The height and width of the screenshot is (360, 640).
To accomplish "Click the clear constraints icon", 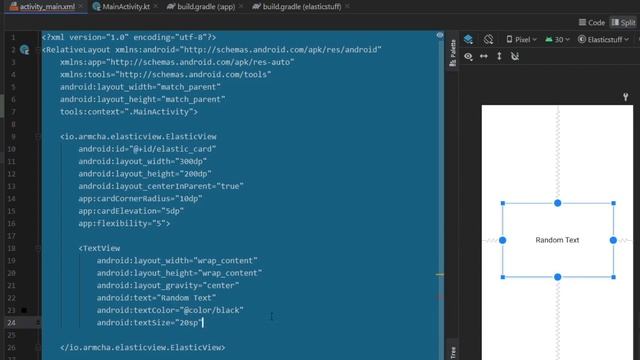I will [x=515, y=56].
